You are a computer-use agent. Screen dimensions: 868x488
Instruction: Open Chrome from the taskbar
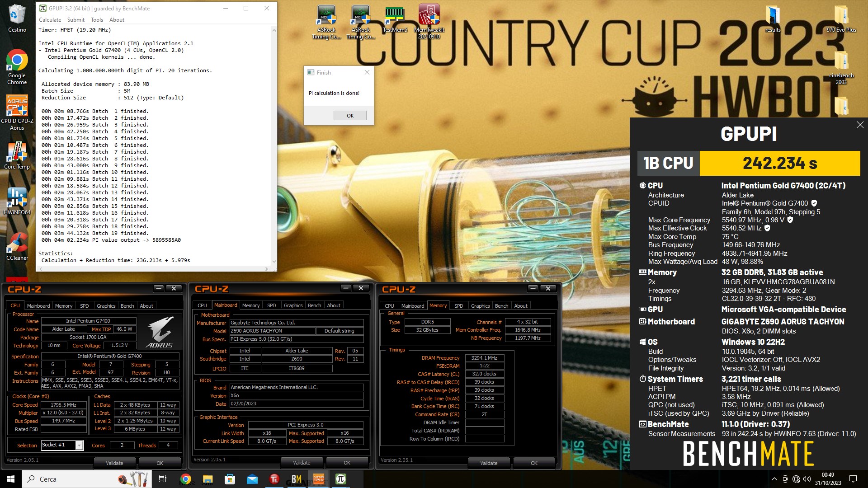(x=186, y=479)
